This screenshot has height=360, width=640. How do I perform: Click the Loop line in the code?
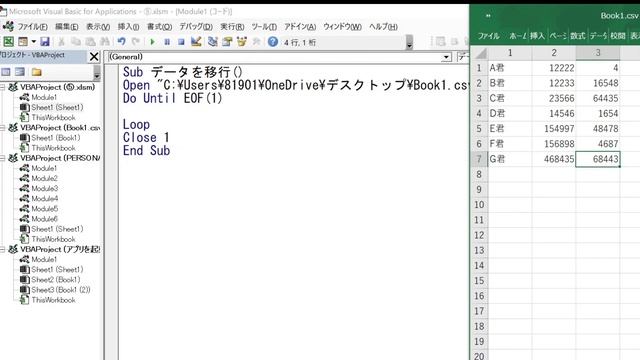coord(136,124)
